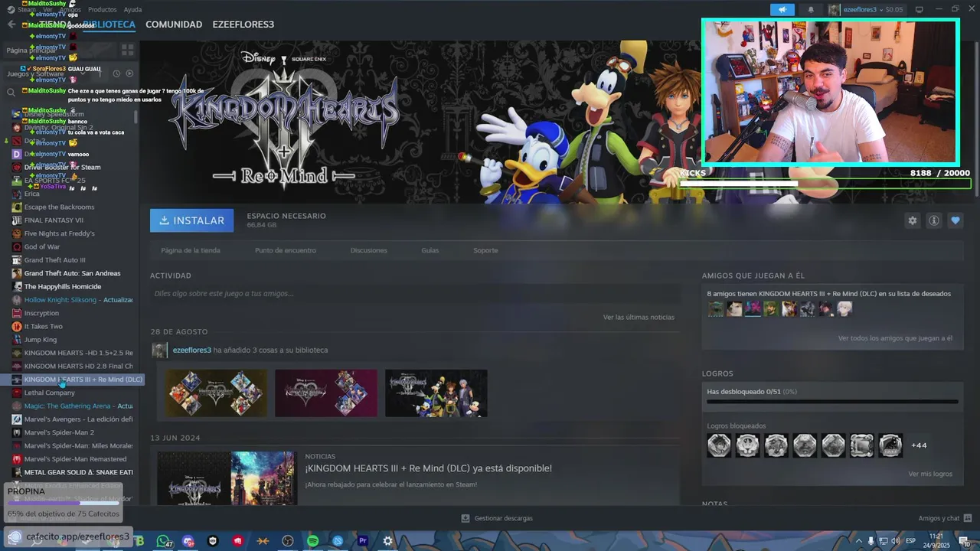Open the Productos menu

(102, 10)
